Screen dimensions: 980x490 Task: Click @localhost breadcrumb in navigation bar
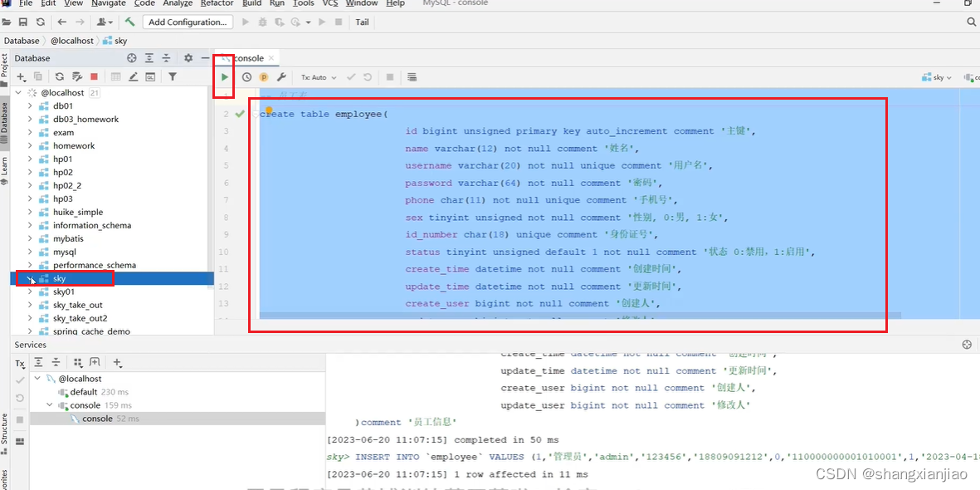[71, 41]
